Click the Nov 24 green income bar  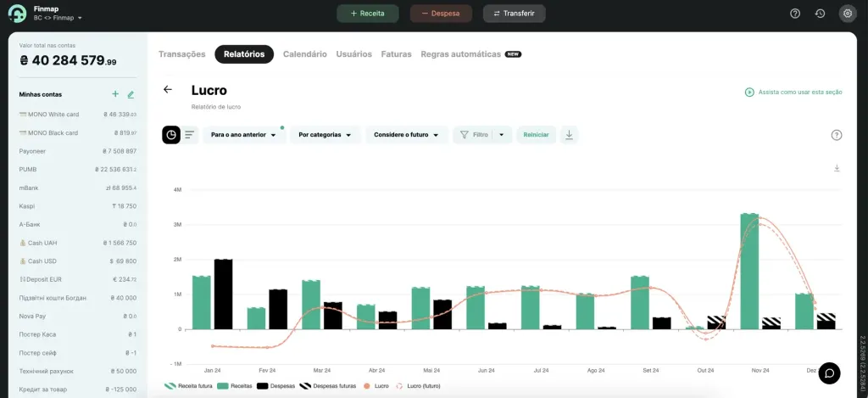point(749,271)
